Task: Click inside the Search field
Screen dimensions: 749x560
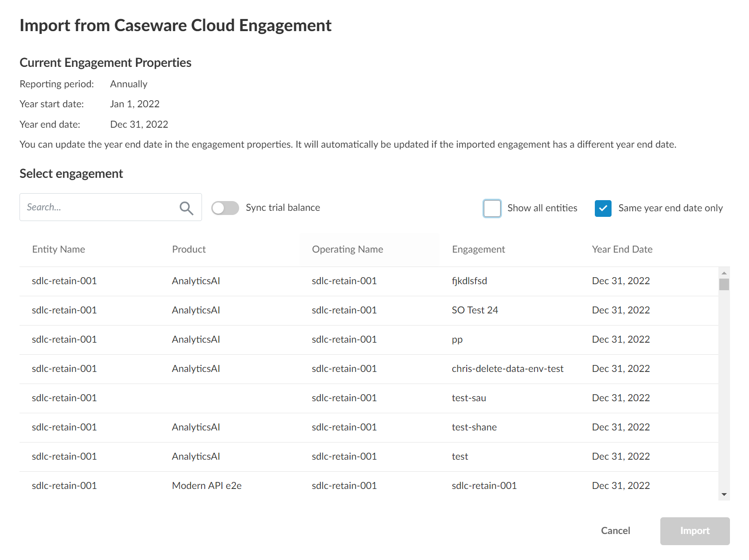Action: tap(93, 207)
